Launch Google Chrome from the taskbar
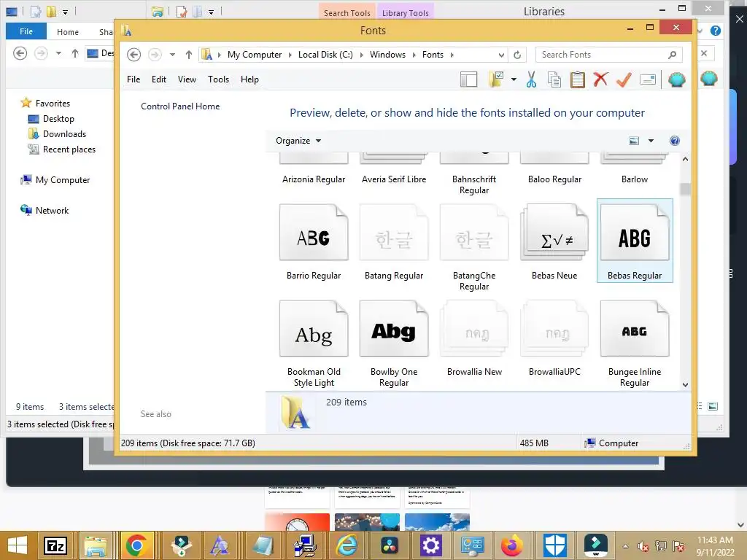 tap(136, 545)
